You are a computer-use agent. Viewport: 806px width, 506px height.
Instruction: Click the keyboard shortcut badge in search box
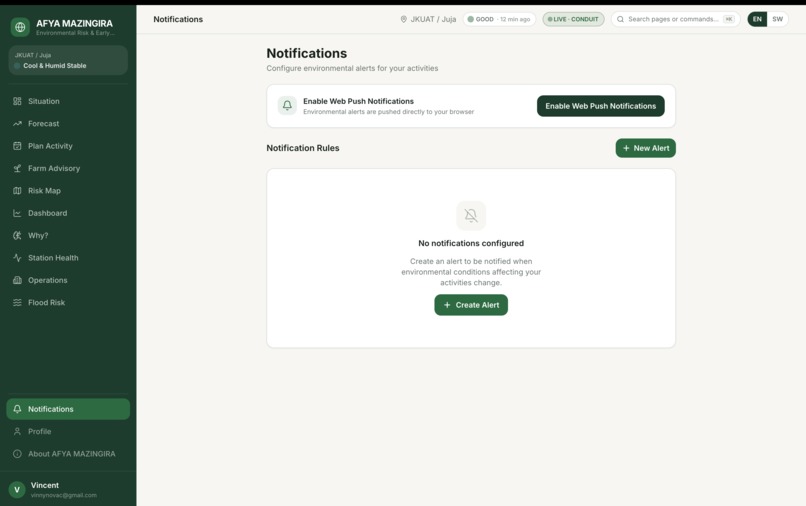coord(729,19)
